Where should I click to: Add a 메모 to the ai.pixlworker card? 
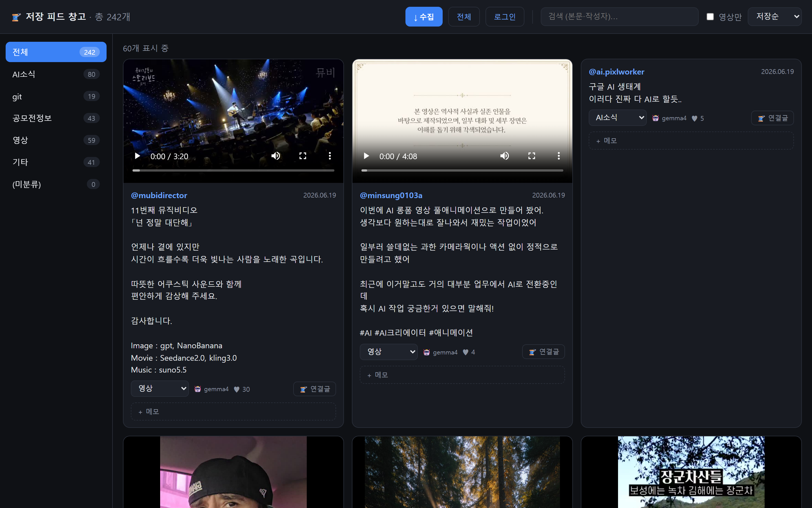[x=691, y=141]
